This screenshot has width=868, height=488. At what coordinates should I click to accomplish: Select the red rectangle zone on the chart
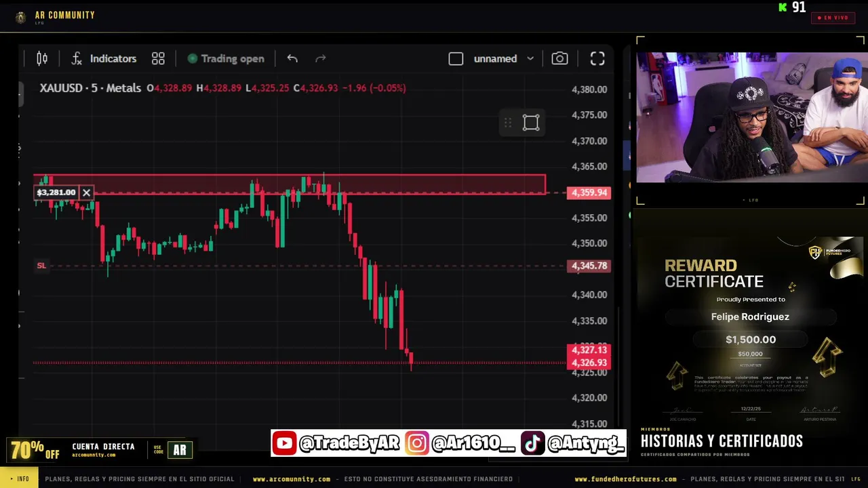(290, 184)
